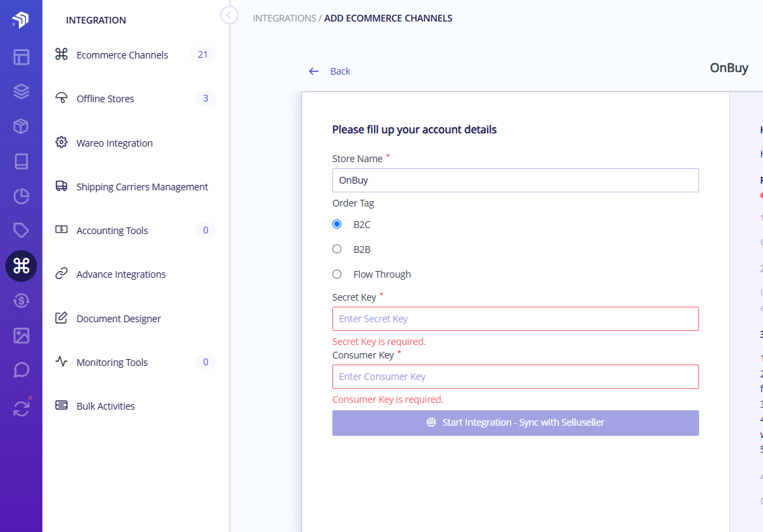Select the B2C order tag

pyautogui.click(x=336, y=224)
